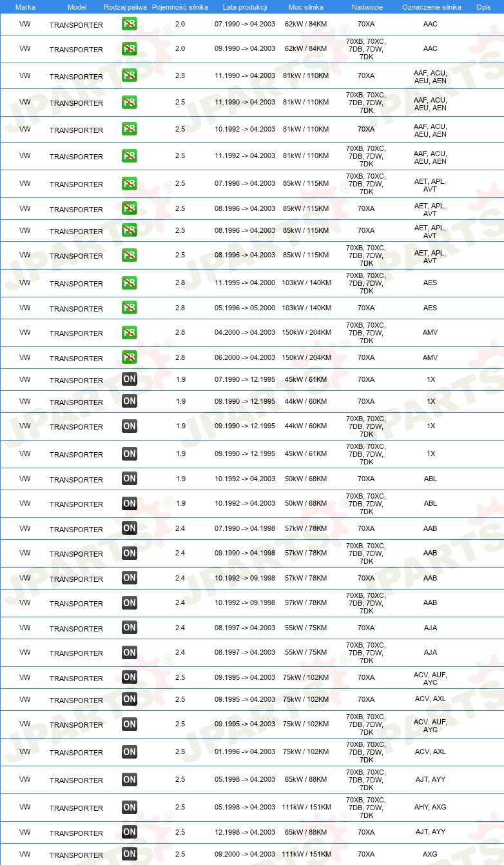Click petrol icon in 11.1995 -> 04.2000 AES row
Image resolution: width=504 pixels, height=865 pixels.
pyautogui.click(x=129, y=283)
